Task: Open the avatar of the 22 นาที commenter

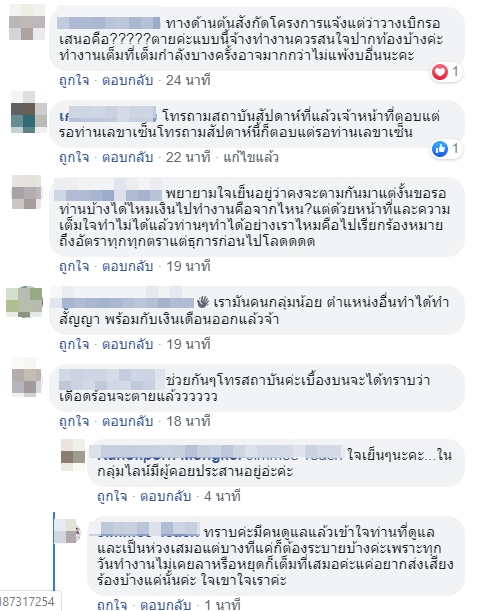Action: coord(29,112)
